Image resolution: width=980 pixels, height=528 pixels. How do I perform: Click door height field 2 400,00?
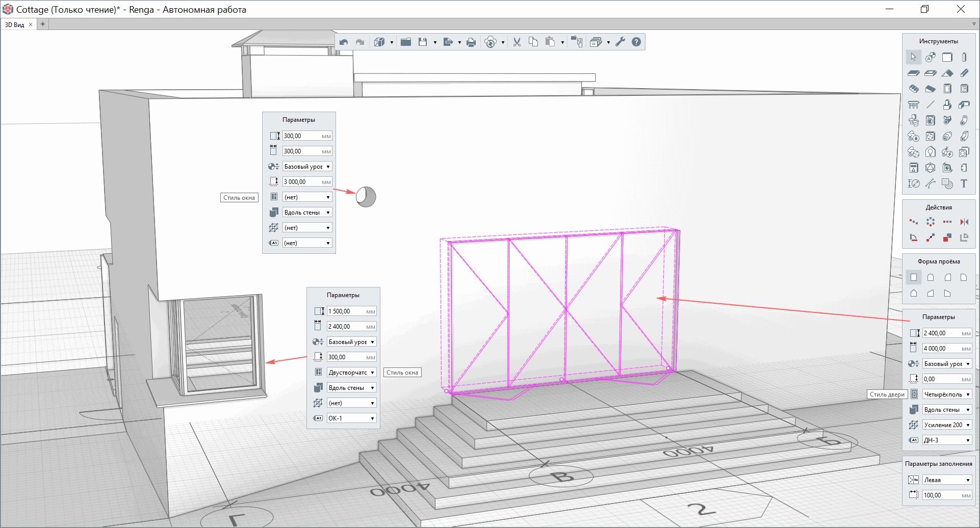point(947,333)
